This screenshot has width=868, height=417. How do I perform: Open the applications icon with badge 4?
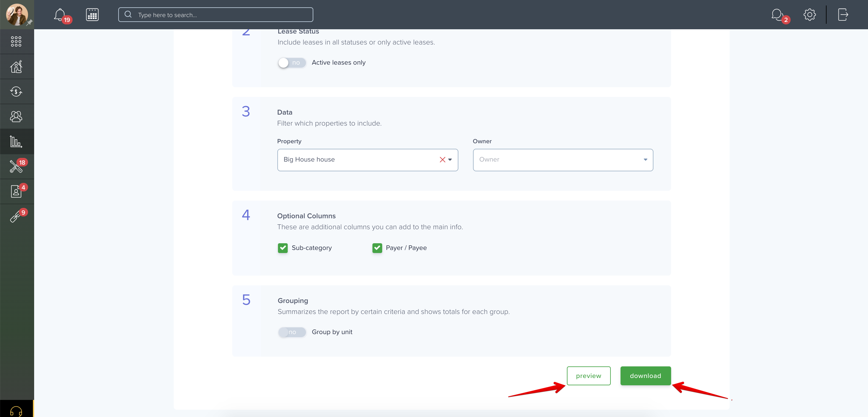point(16,191)
